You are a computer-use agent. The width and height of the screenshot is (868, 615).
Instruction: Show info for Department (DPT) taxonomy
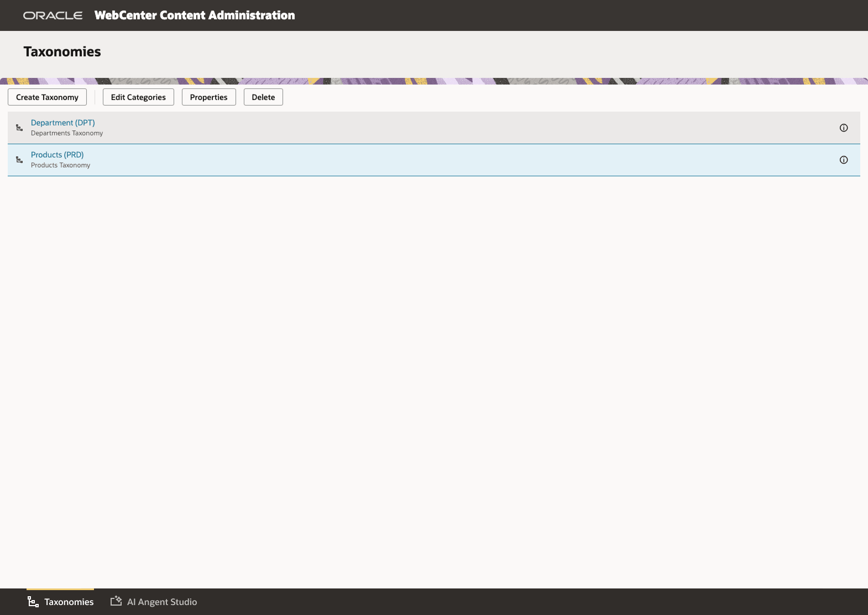pyautogui.click(x=844, y=128)
